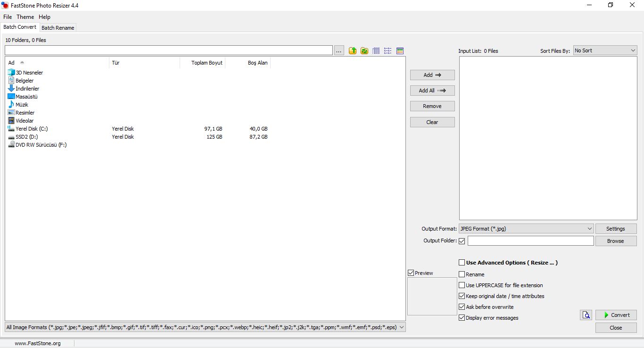Click the Clear button

click(432, 122)
